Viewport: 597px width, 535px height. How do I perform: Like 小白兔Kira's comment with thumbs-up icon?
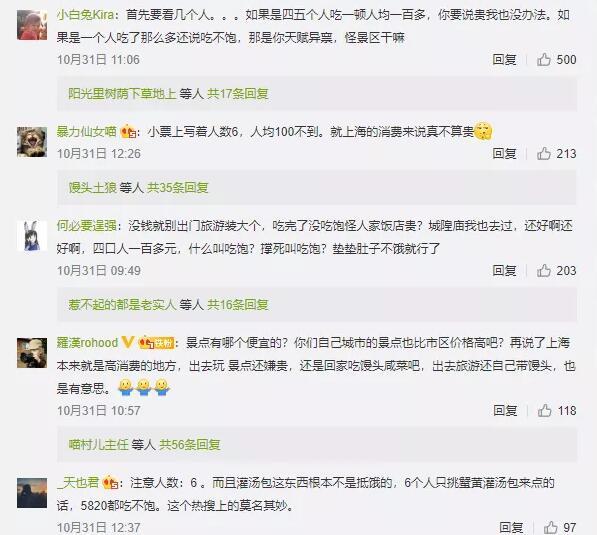[x=544, y=59]
